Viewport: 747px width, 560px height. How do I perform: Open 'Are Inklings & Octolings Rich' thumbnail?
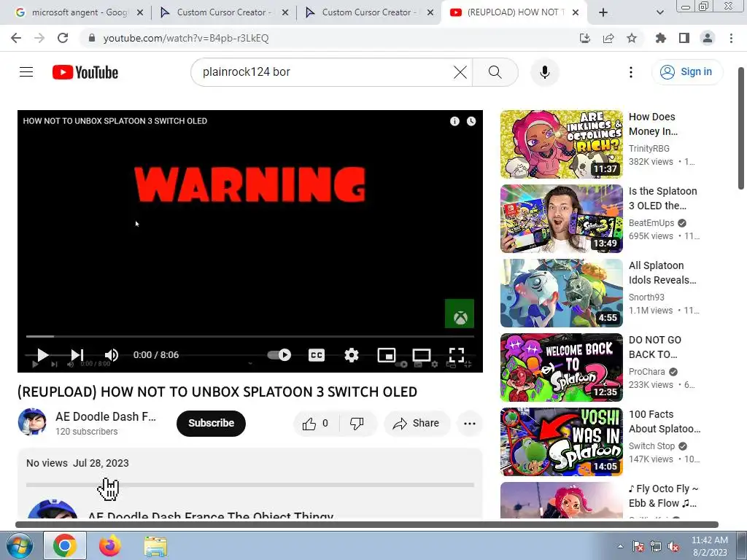[561, 144]
